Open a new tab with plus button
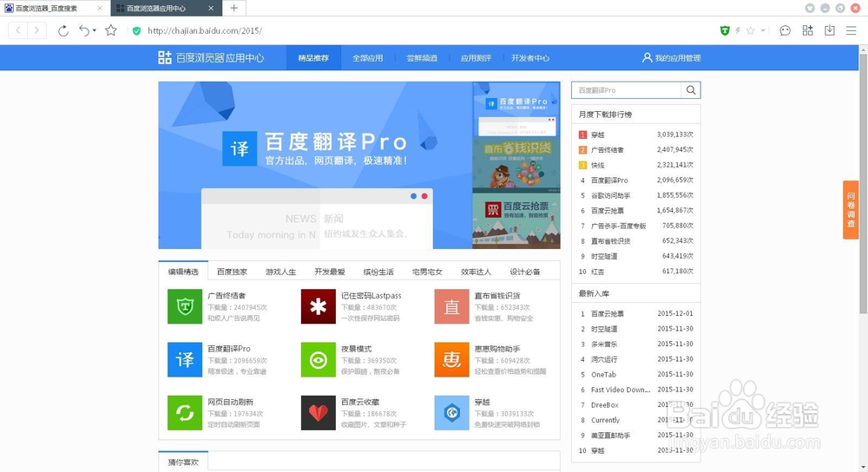Image resolution: width=868 pixels, height=472 pixels. [234, 8]
